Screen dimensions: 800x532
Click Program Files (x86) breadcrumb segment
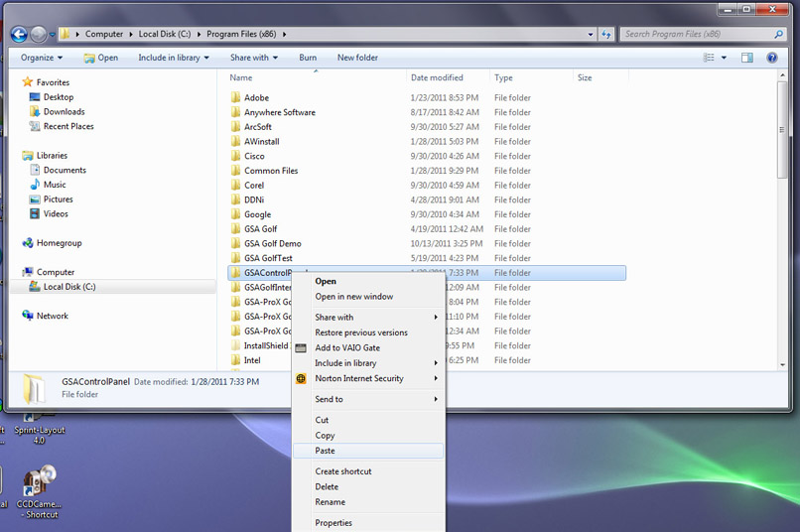click(x=241, y=34)
